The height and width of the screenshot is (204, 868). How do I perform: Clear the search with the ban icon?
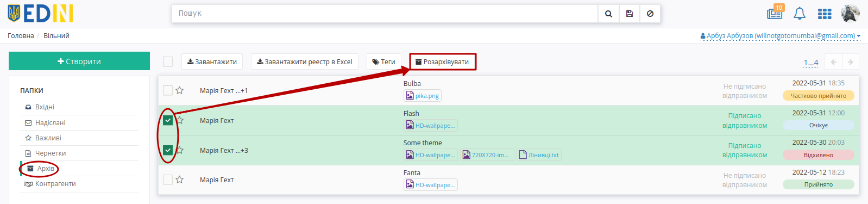650,14
